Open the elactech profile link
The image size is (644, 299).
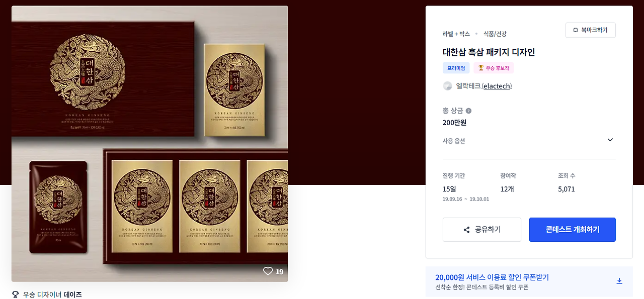497,86
